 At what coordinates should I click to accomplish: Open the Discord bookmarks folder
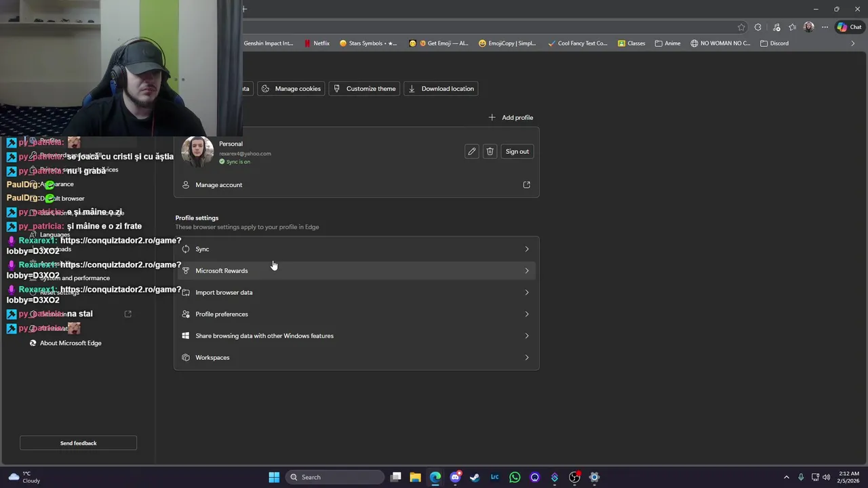[x=774, y=43]
